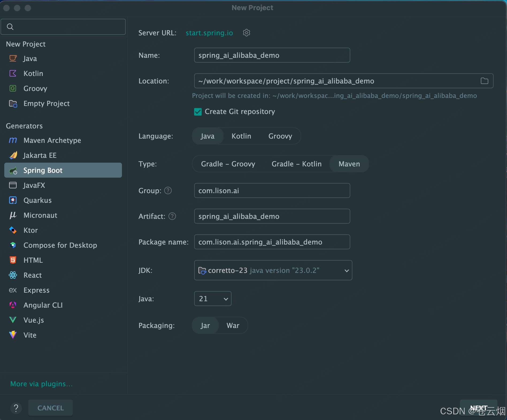Select Spring Boot generator entry

pyautogui.click(x=63, y=170)
